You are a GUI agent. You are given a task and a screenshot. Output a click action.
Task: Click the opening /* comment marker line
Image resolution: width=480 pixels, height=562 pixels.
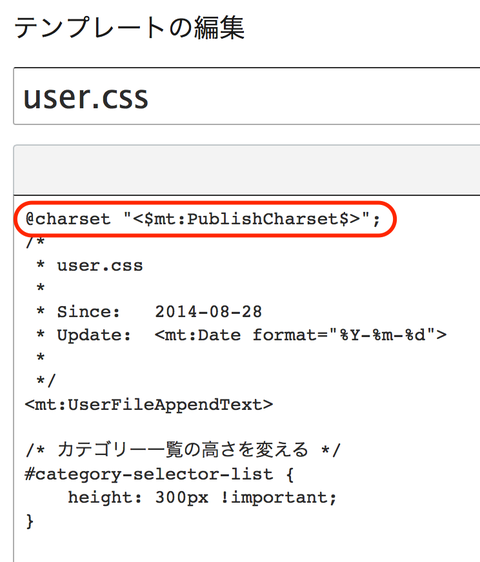click(x=35, y=242)
